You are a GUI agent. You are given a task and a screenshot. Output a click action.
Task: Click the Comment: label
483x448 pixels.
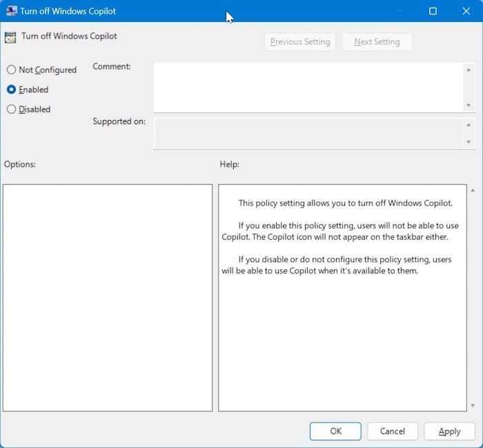112,66
